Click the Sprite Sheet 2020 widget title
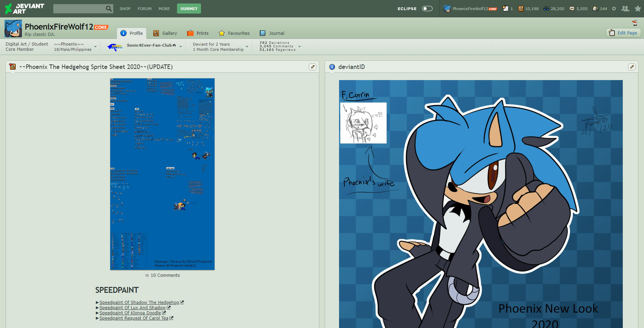The width and height of the screenshot is (644, 328). [96, 67]
